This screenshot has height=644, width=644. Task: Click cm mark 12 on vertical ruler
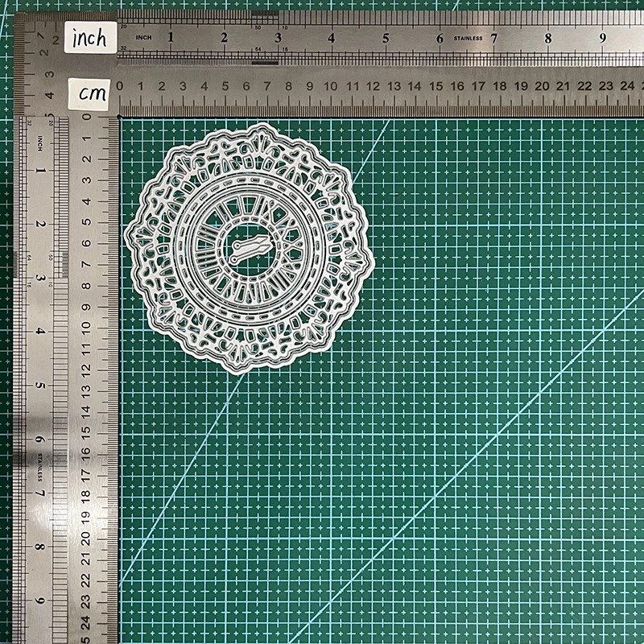(85, 370)
